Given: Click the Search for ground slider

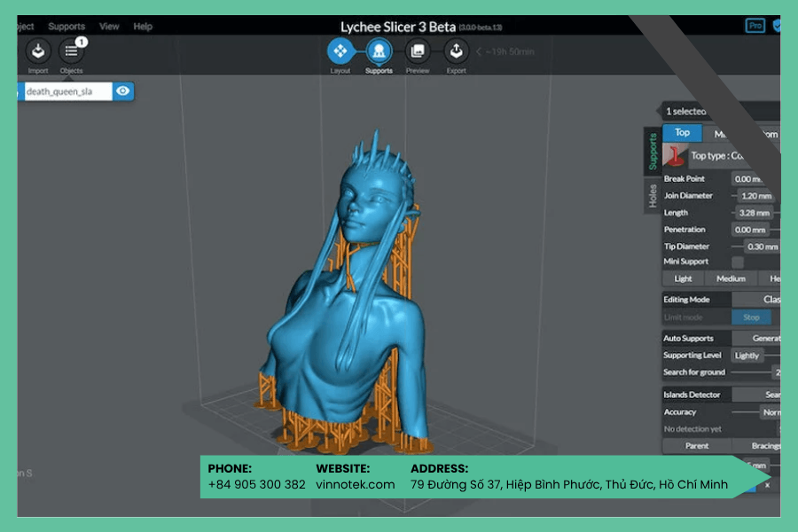Looking at the screenshot, I should pyautogui.click(x=755, y=372).
